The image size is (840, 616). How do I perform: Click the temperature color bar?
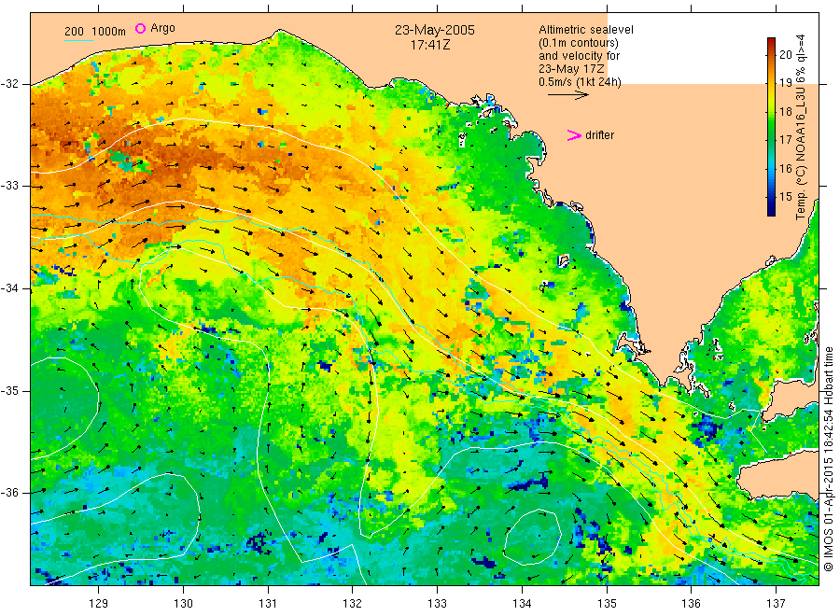[771, 127]
